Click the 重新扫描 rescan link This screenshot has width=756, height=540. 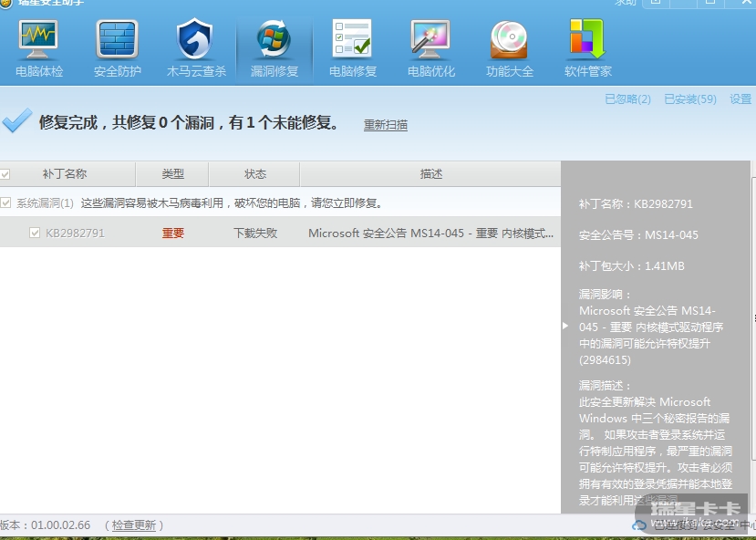(385, 125)
